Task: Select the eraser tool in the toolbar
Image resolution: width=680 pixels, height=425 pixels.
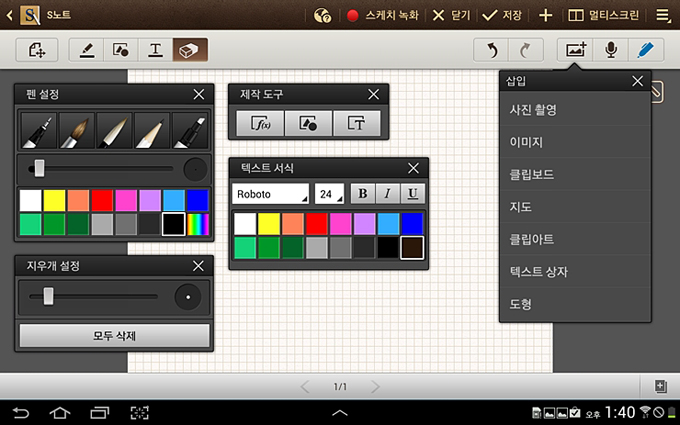Action: pos(189,49)
